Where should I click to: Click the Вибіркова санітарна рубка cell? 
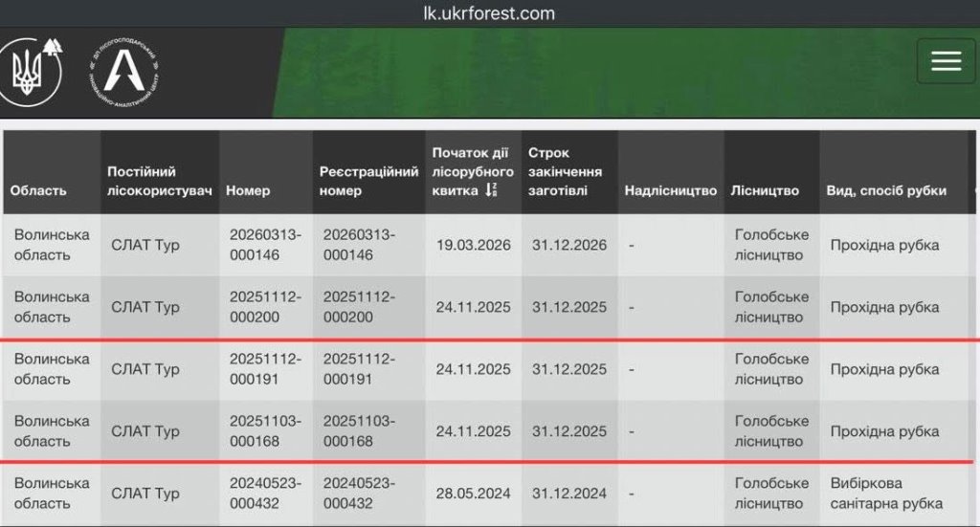tap(886, 494)
